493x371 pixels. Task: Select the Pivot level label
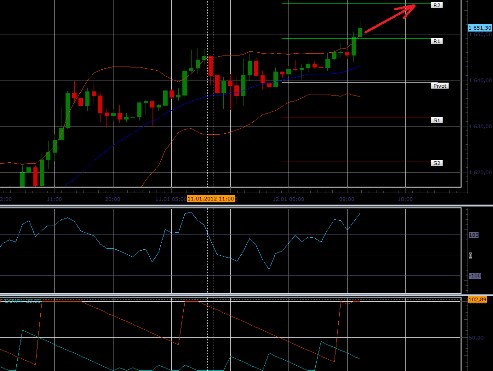coord(440,86)
